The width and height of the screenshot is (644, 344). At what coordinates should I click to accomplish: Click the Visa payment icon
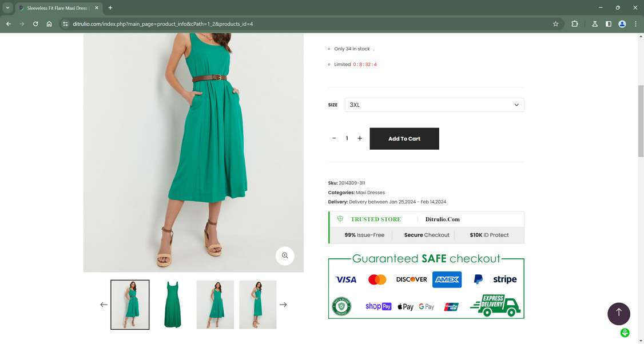345,279
